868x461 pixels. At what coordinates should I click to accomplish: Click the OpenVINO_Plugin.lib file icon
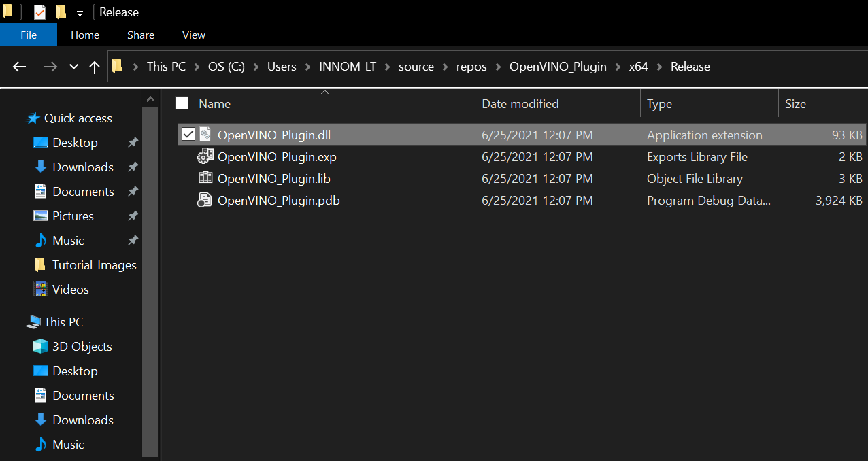pyautogui.click(x=205, y=179)
